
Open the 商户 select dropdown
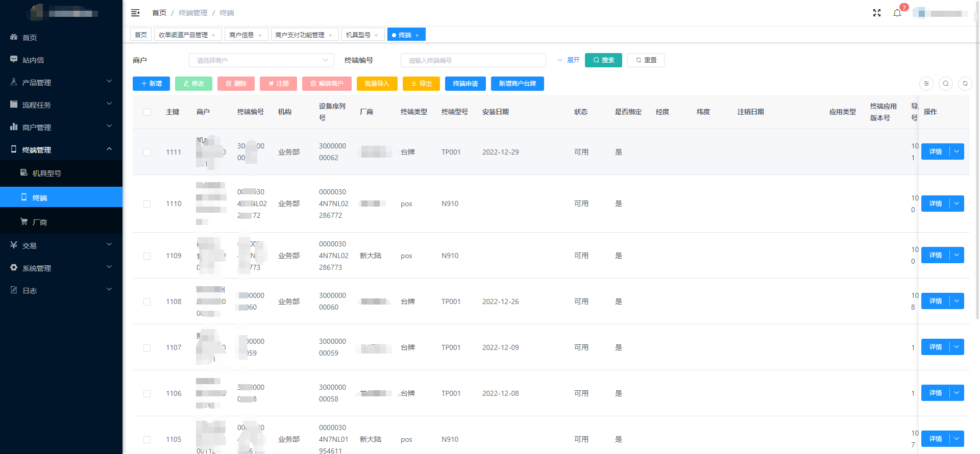pos(261,60)
